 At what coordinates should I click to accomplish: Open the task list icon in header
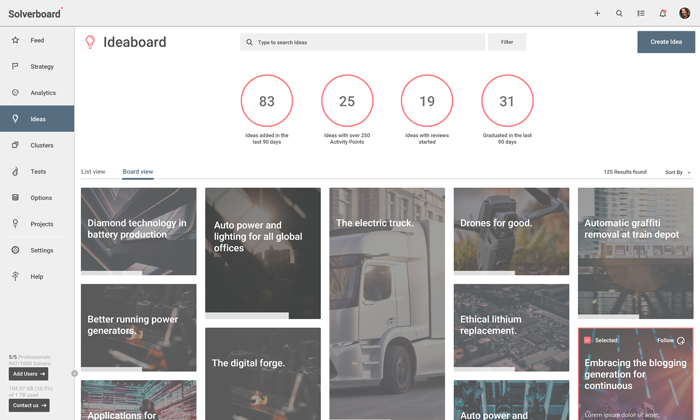(x=641, y=13)
